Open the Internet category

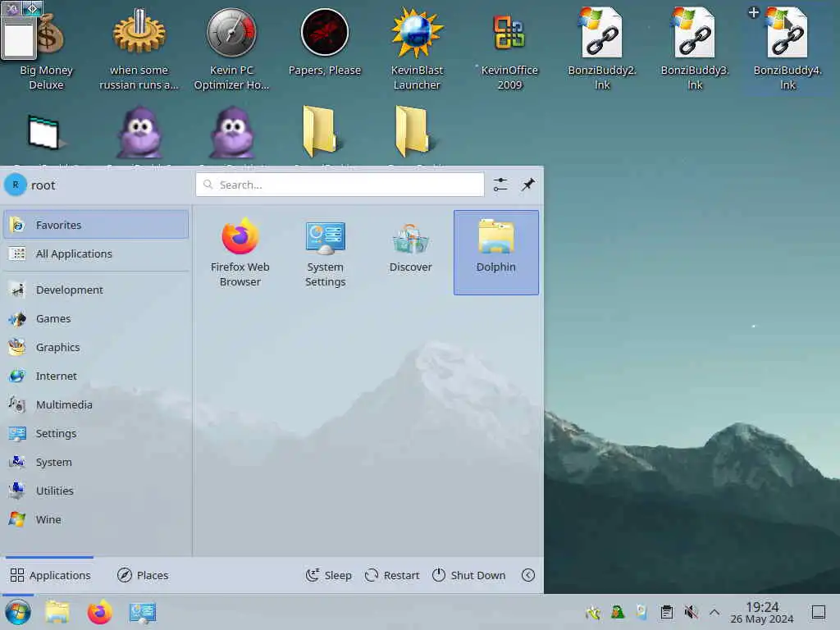pyautogui.click(x=96, y=376)
